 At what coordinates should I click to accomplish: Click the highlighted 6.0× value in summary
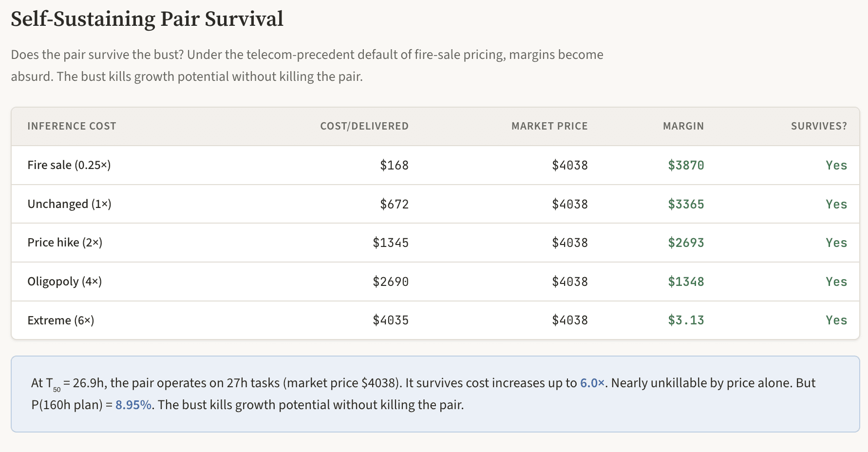pos(592,383)
